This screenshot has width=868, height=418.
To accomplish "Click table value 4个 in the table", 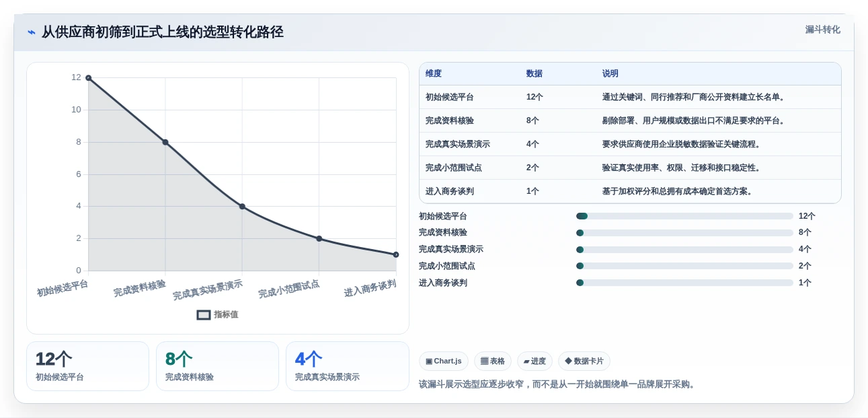I will [x=532, y=144].
